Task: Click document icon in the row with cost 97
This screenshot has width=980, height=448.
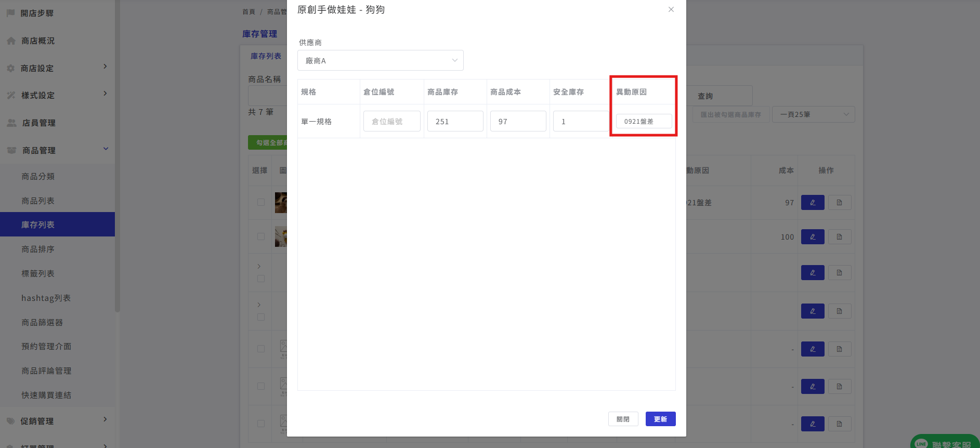Action: pyautogui.click(x=840, y=203)
